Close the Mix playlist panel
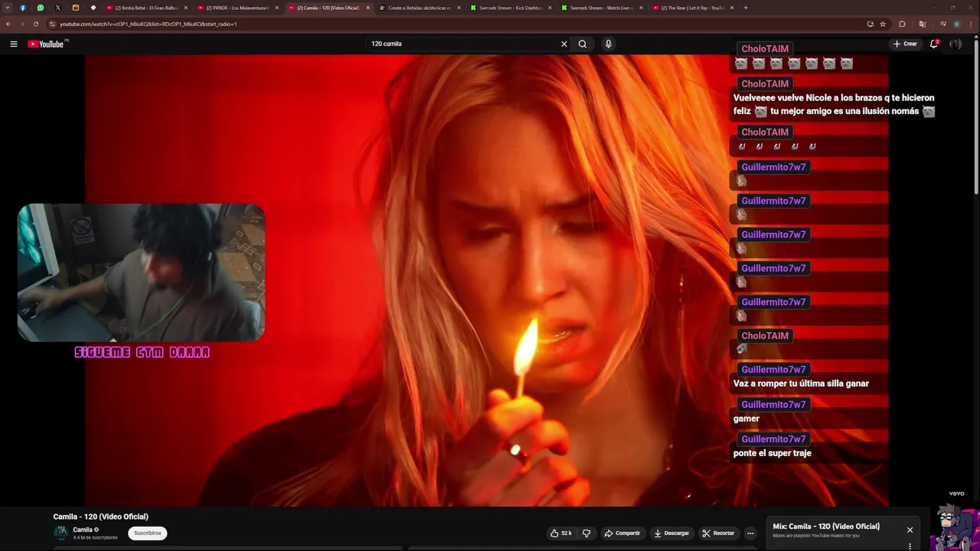The width and height of the screenshot is (980, 551). pos(910,530)
